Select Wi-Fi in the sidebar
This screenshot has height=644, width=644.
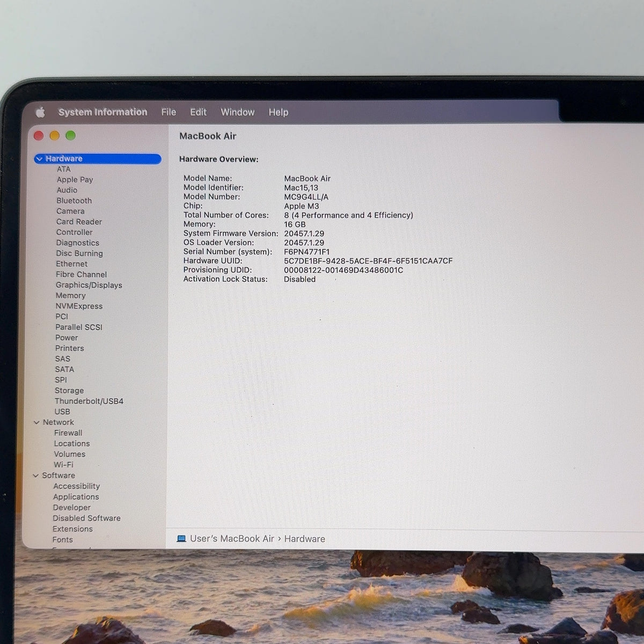click(63, 465)
